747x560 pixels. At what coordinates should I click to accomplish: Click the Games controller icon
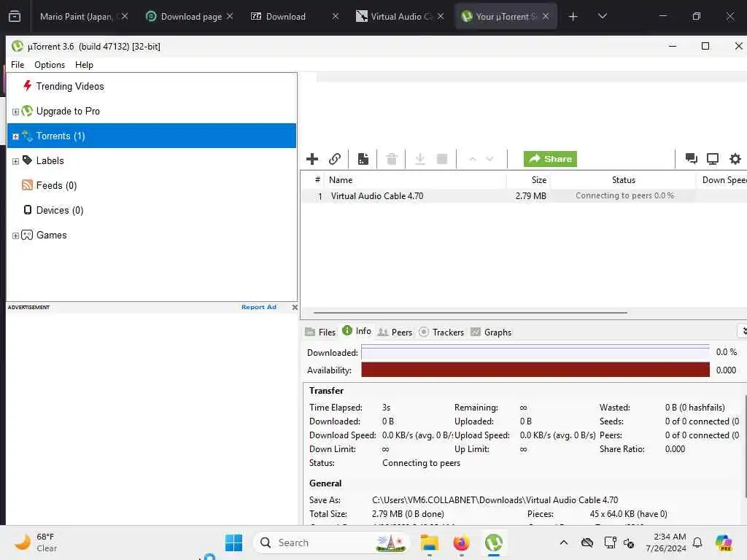coord(27,235)
